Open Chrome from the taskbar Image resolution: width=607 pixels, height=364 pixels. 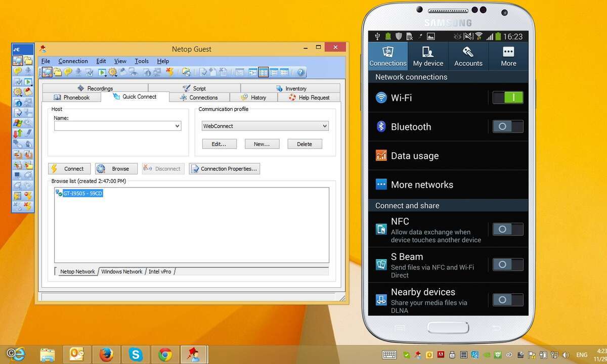[165, 355]
